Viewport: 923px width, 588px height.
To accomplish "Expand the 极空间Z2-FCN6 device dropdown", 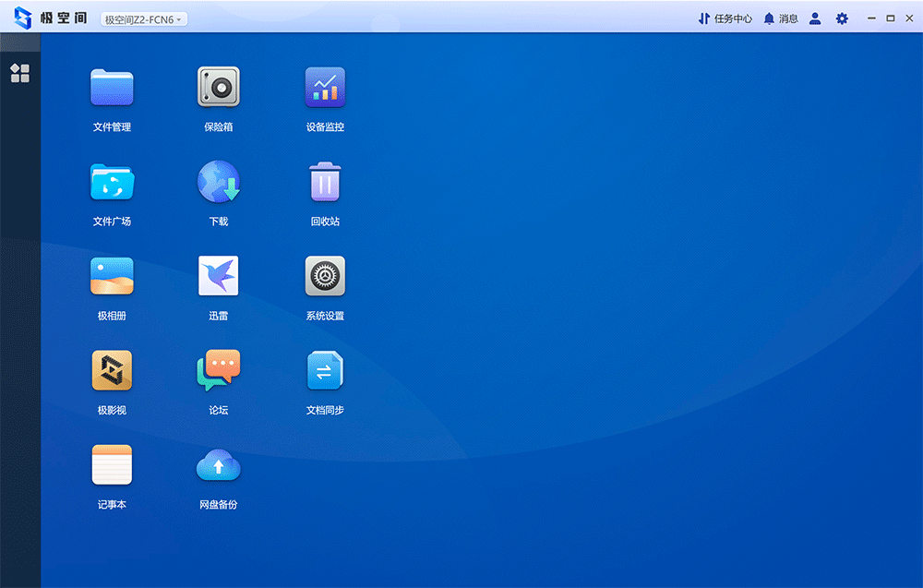I will point(144,19).
